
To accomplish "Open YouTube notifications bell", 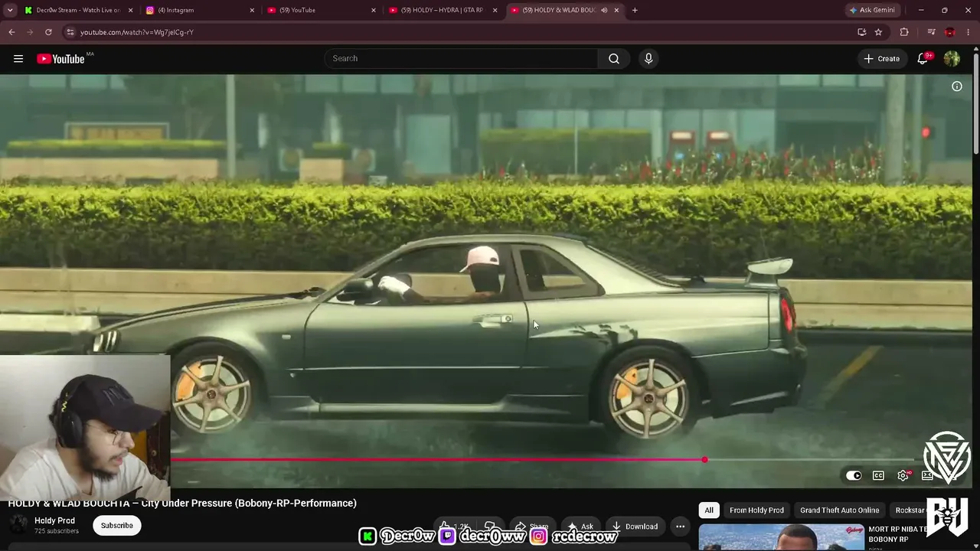I will tap(923, 59).
